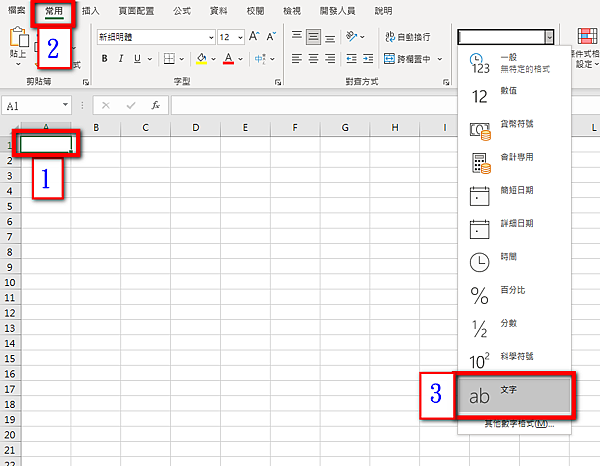Select Time (時間) format
The height and width of the screenshot is (466, 600).
[514, 262]
